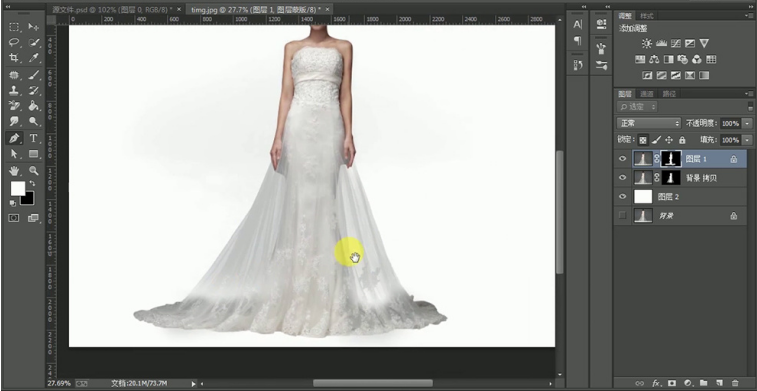Toggle lock image pixels brush icon
757x391 pixels.
(656, 140)
